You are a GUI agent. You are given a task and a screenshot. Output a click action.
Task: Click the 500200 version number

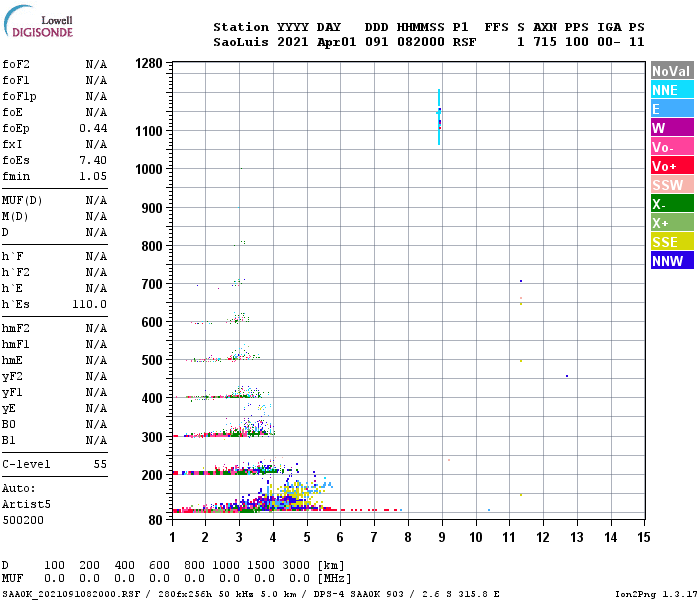[x=23, y=521]
